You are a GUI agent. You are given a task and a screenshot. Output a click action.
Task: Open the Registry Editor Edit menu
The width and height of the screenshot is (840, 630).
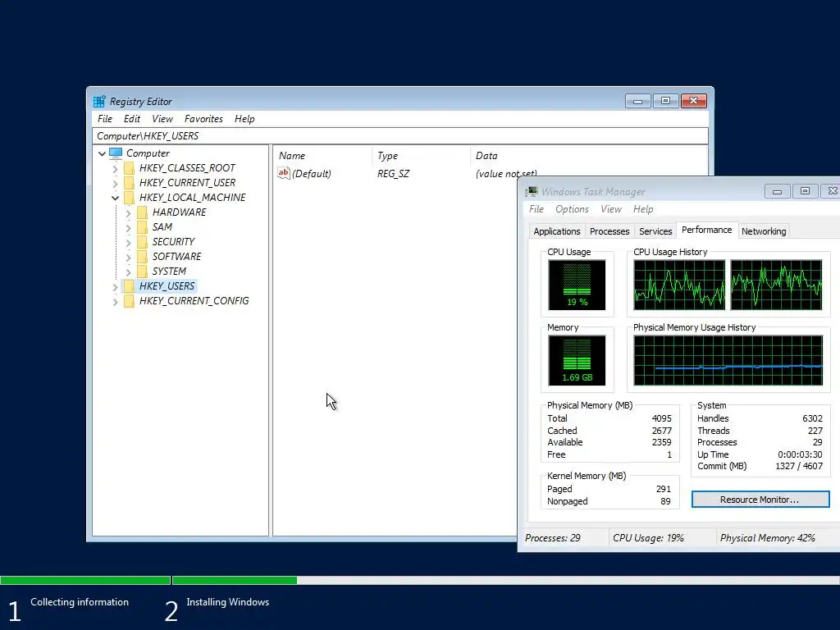pos(132,119)
